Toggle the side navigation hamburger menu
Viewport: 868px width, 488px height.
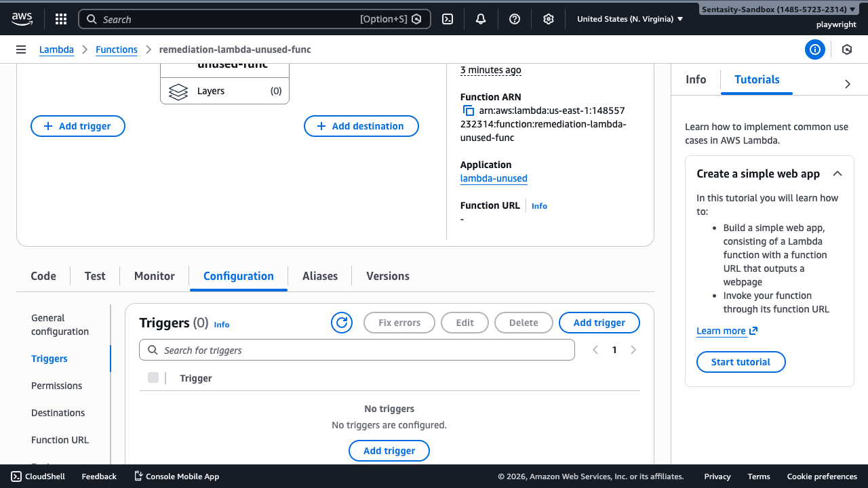pyautogui.click(x=21, y=49)
